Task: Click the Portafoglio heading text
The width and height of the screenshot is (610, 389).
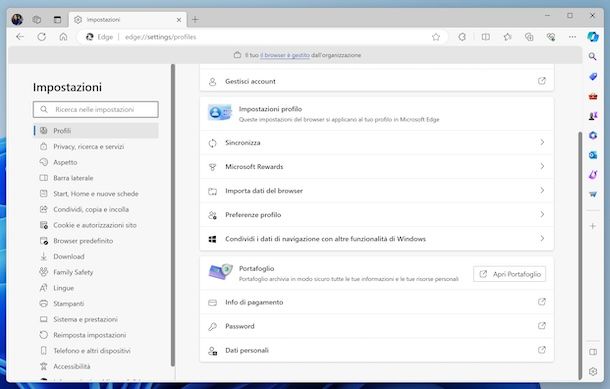Action: click(256, 268)
